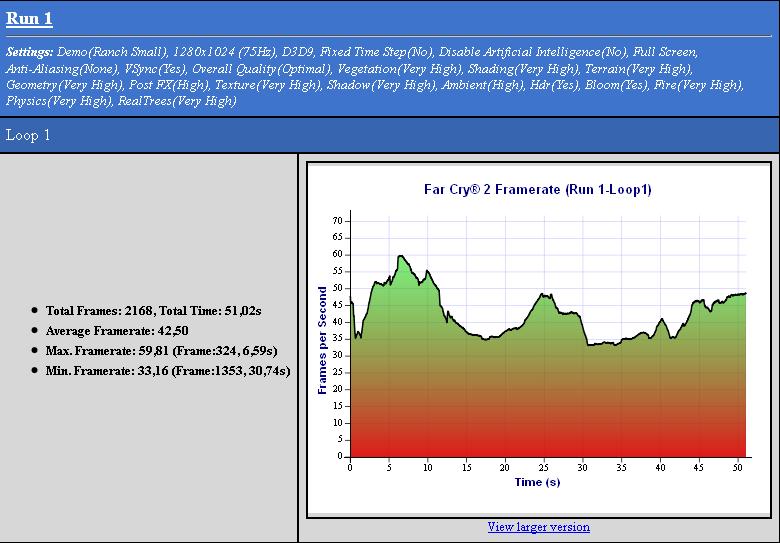Open the 'View larger version' link
This screenshot has height=543, width=780.
click(x=538, y=527)
